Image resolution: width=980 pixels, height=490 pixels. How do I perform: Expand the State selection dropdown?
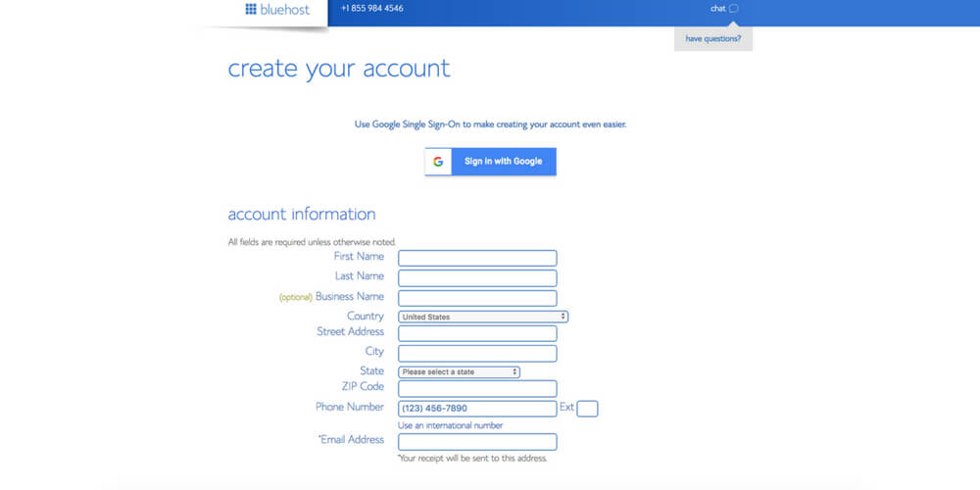[x=459, y=372]
